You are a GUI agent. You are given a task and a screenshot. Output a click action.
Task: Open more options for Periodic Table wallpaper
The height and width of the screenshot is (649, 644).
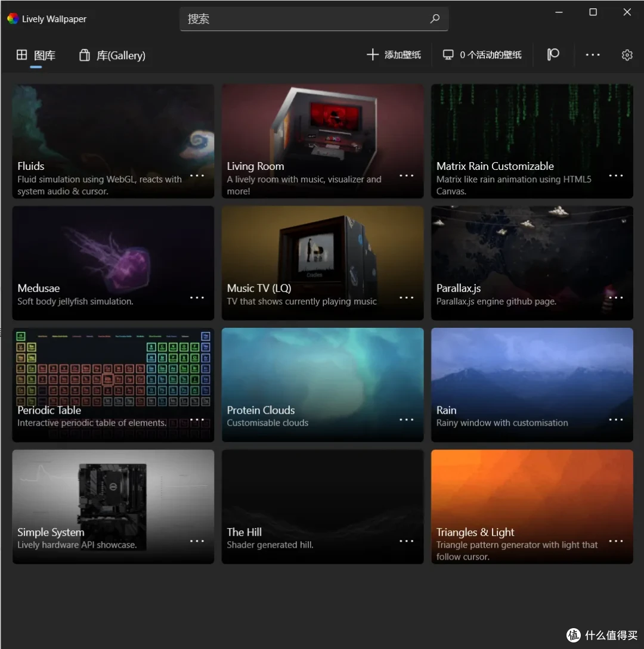click(197, 420)
